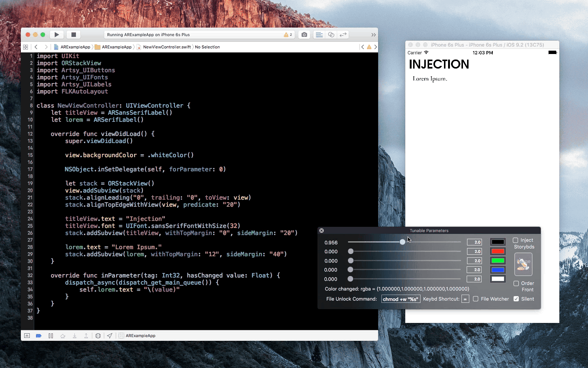The image size is (588, 368).
Task: Click code line 'class NewViewController'
Action: tap(114, 105)
